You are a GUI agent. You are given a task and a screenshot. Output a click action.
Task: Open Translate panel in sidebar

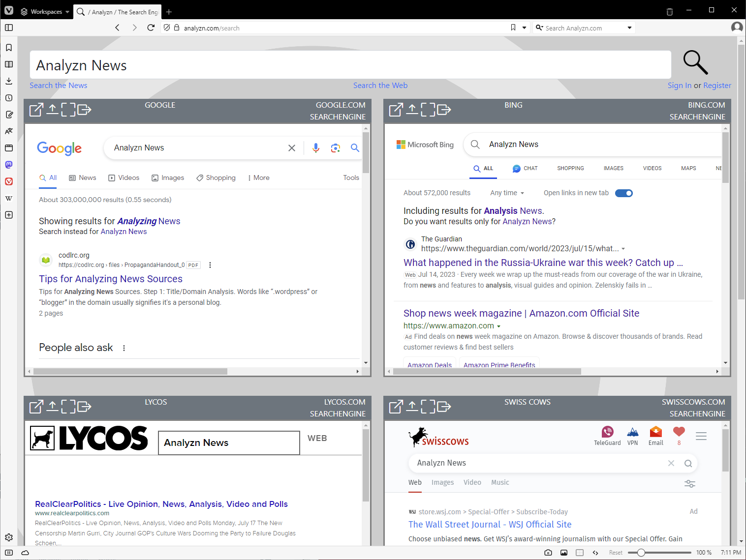click(9, 131)
